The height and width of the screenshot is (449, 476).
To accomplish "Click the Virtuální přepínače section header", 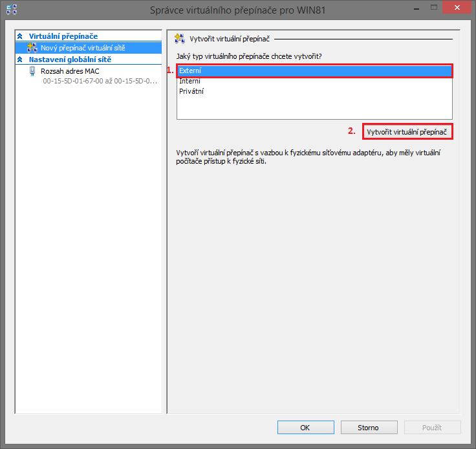I will (x=63, y=36).
